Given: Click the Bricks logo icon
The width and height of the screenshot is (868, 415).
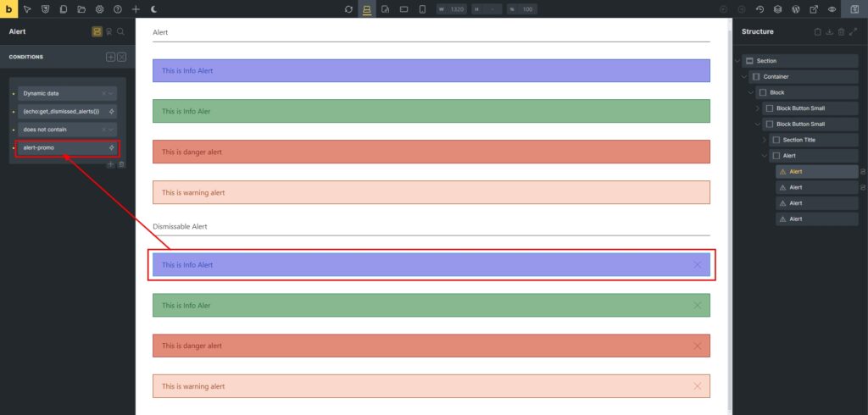Looking at the screenshot, I should tap(8, 8).
